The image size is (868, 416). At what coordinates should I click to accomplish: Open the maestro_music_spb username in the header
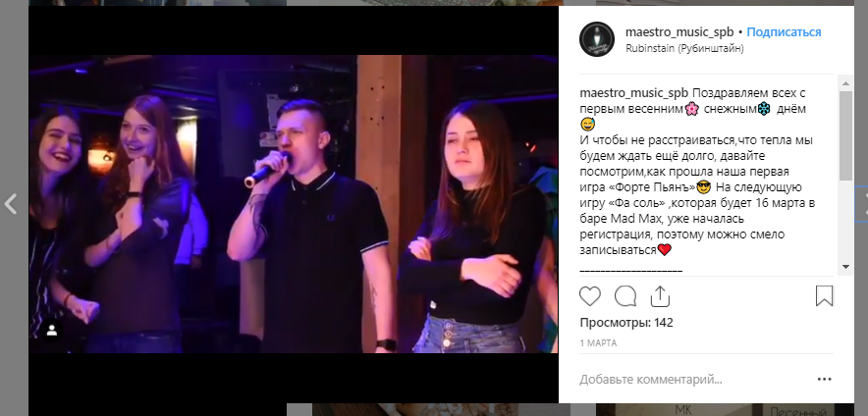[x=679, y=32]
